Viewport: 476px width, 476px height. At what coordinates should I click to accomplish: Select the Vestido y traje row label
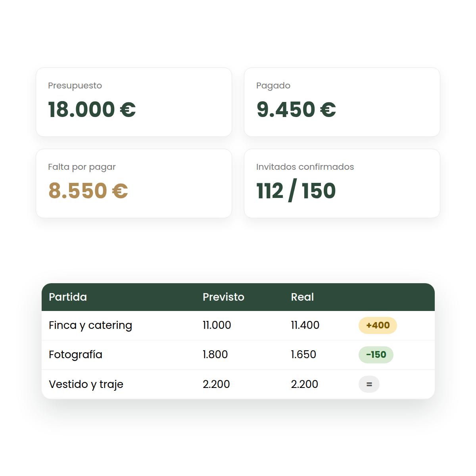pyautogui.click(x=86, y=384)
